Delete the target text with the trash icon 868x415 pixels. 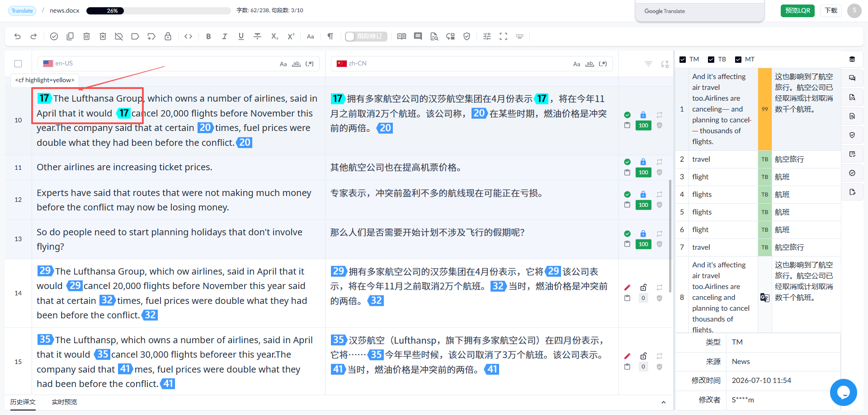point(86,37)
